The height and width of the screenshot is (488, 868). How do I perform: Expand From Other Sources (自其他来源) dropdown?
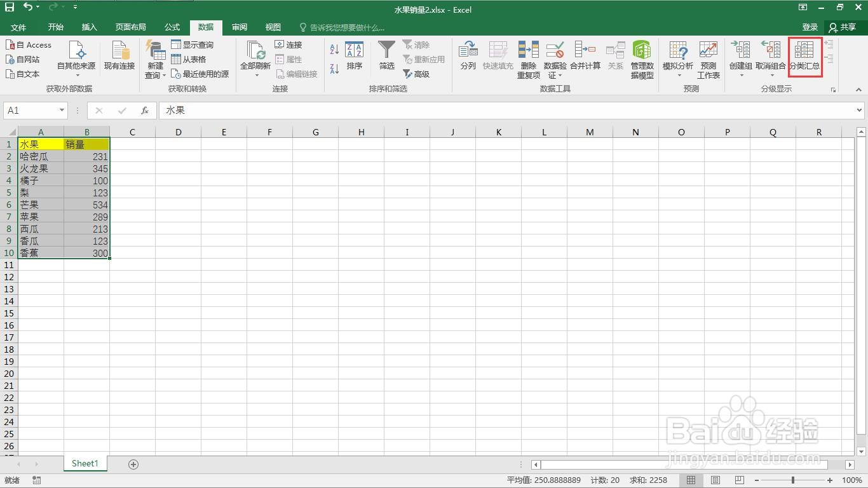[78, 76]
